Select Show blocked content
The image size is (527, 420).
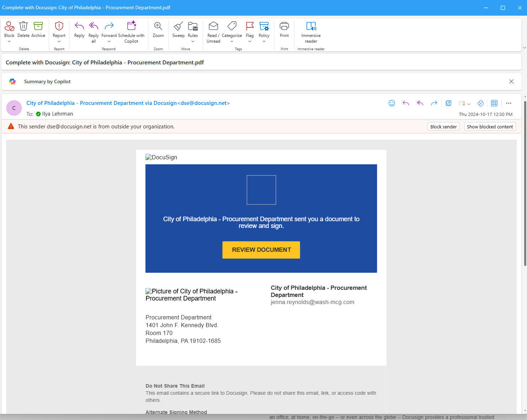click(x=490, y=126)
